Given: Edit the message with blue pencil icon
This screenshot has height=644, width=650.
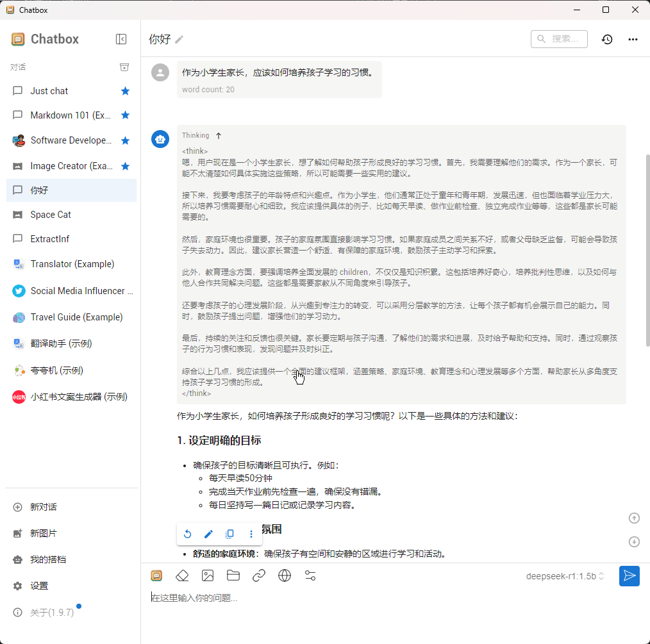Looking at the screenshot, I should coord(208,534).
